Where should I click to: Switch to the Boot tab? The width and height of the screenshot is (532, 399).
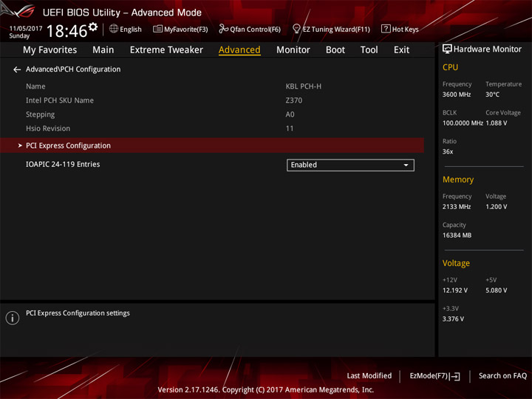click(335, 50)
